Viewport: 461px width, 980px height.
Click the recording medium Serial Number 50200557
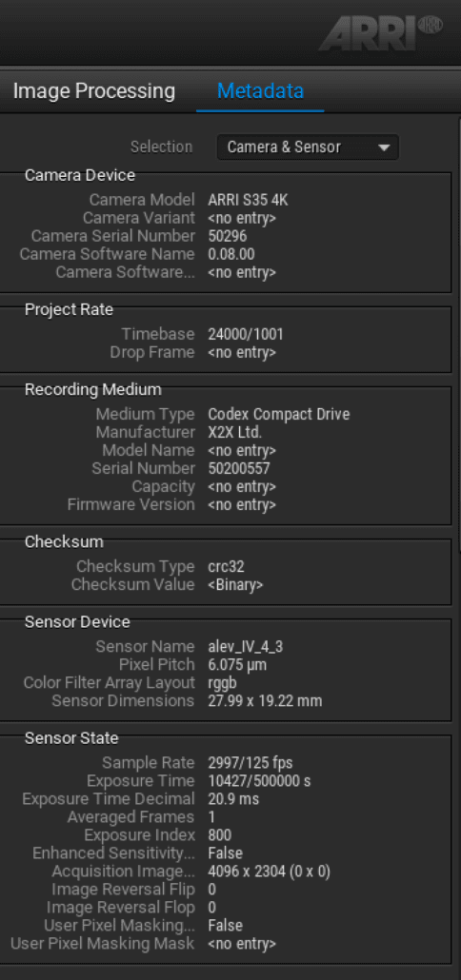pos(239,468)
